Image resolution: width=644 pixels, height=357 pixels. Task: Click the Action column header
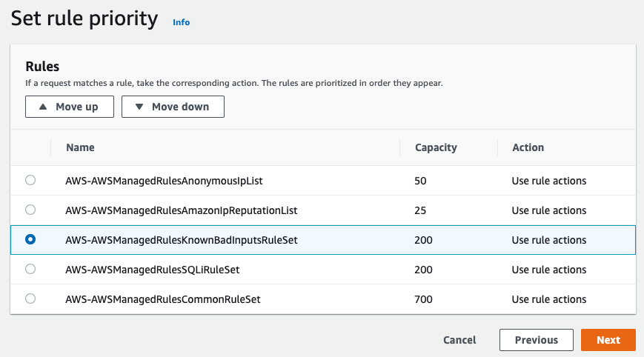pyautogui.click(x=528, y=147)
